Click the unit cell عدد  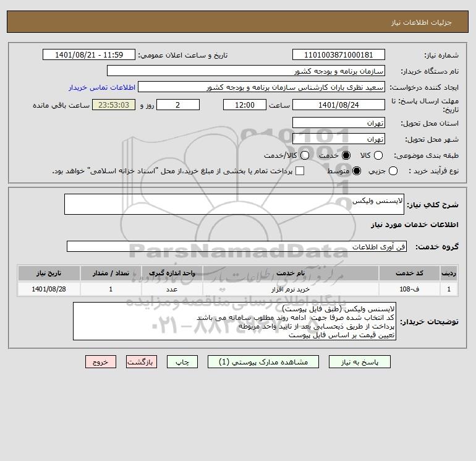172,289
